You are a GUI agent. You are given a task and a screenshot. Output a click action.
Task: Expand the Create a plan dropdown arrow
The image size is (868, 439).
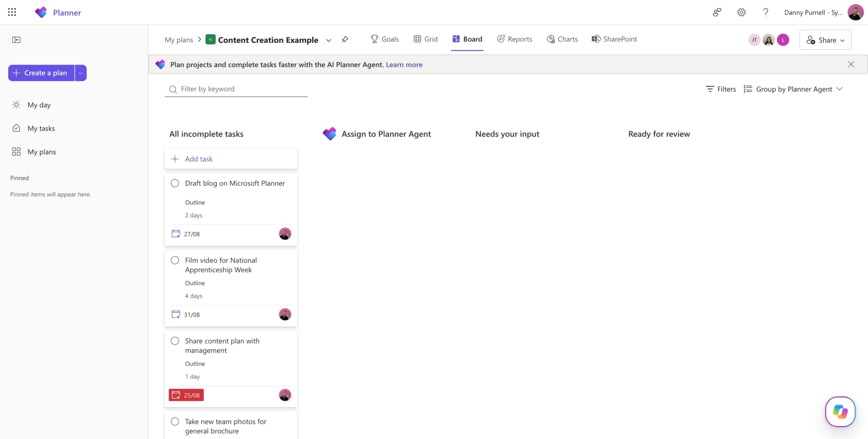point(81,73)
